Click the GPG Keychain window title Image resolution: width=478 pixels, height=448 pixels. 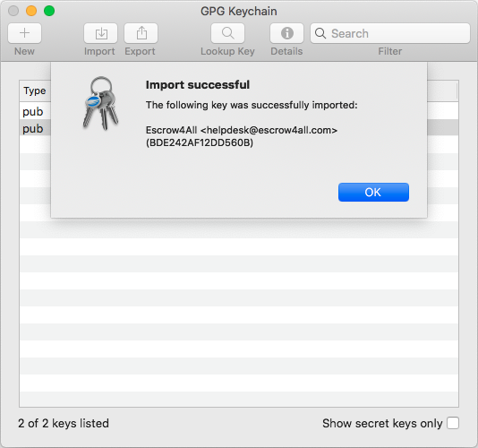pyautogui.click(x=239, y=12)
